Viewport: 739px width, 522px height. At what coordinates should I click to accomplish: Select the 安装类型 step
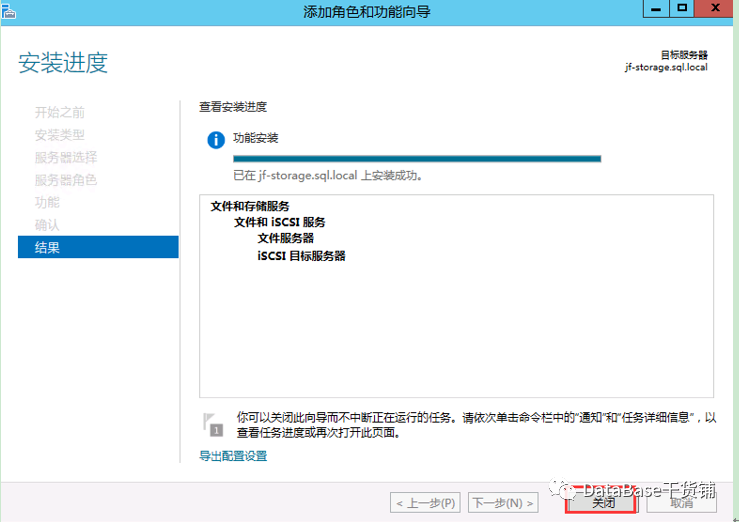(x=59, y=135)
